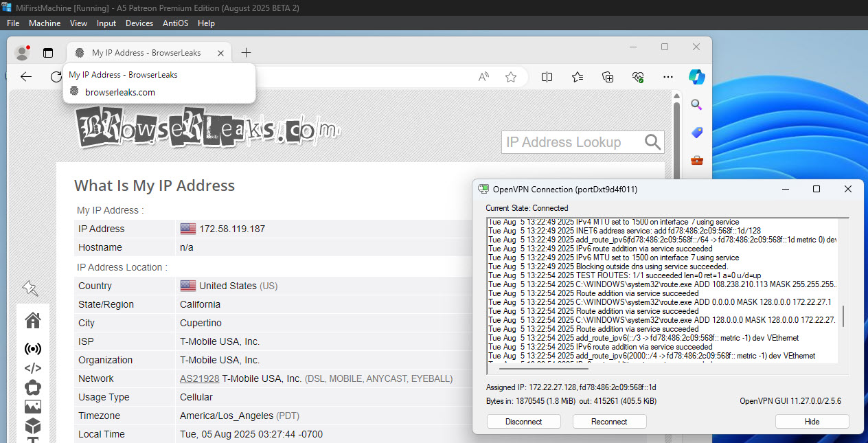The width and height of the screenshot is (868, 443).
Task: Click the Home icon in BrowserLeaks sidebar
Action: point(32,320)
